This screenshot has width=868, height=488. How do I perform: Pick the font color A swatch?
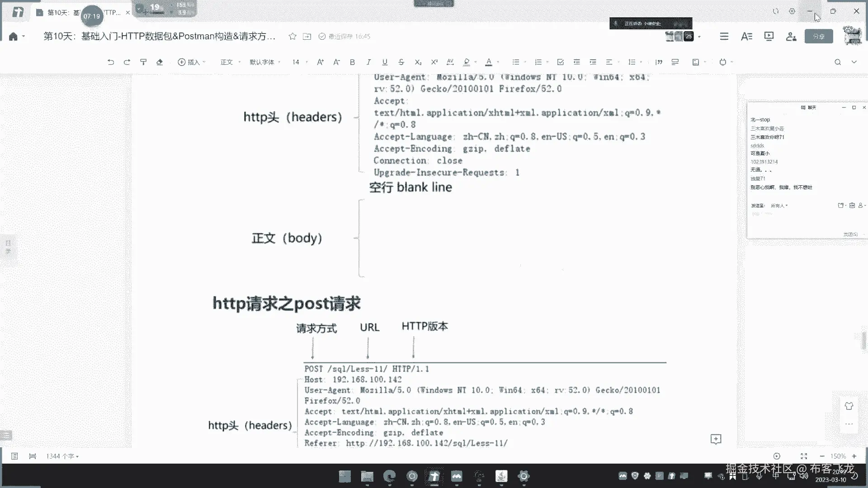coord(489,62)
